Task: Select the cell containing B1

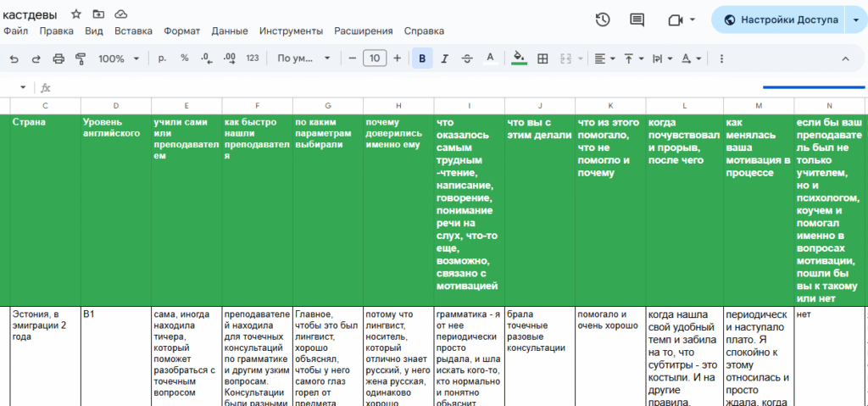Action: (x=116, y=356)
